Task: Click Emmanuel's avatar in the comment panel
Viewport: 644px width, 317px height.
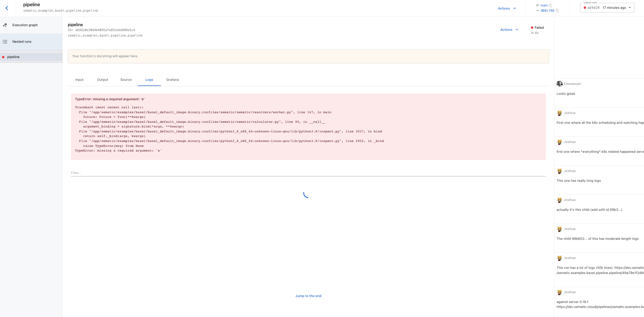Action: point(559,84)
